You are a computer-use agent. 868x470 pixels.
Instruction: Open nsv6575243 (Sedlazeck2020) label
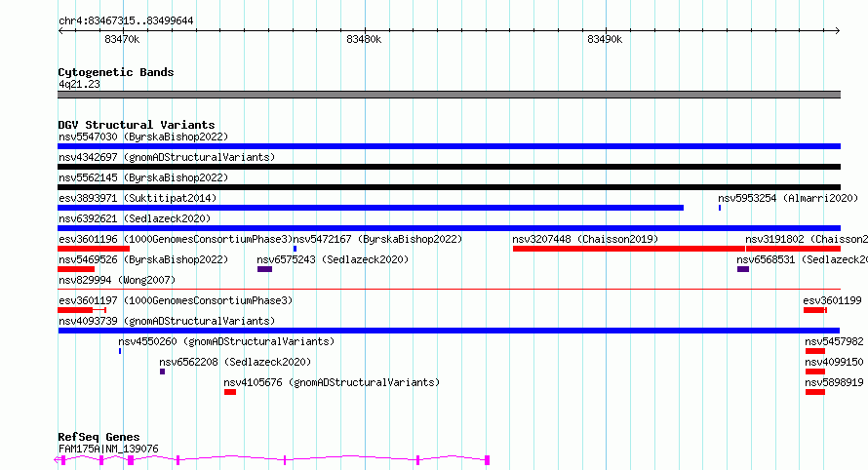333,259
